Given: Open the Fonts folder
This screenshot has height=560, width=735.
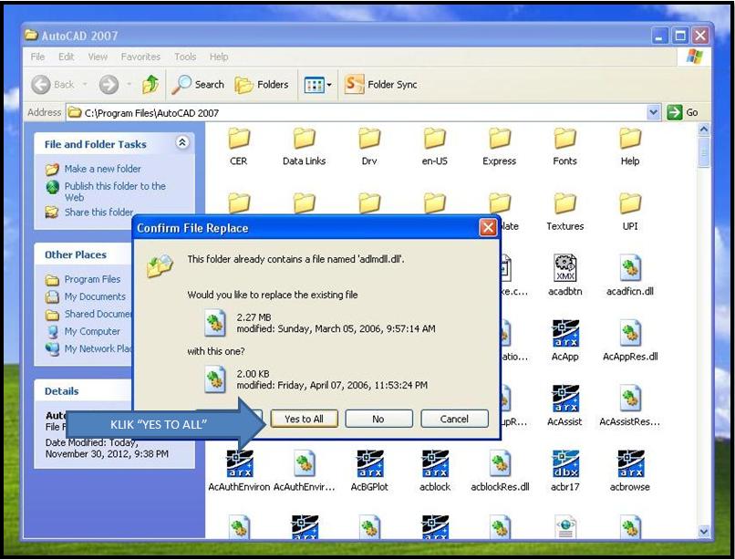Looking at the screenshot, I should pos(564,147).
